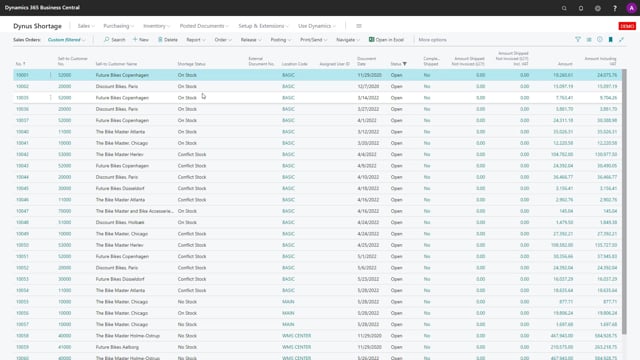Open row options for order 10035
This screenshot has width=640, height=360.
click(51, 98)
